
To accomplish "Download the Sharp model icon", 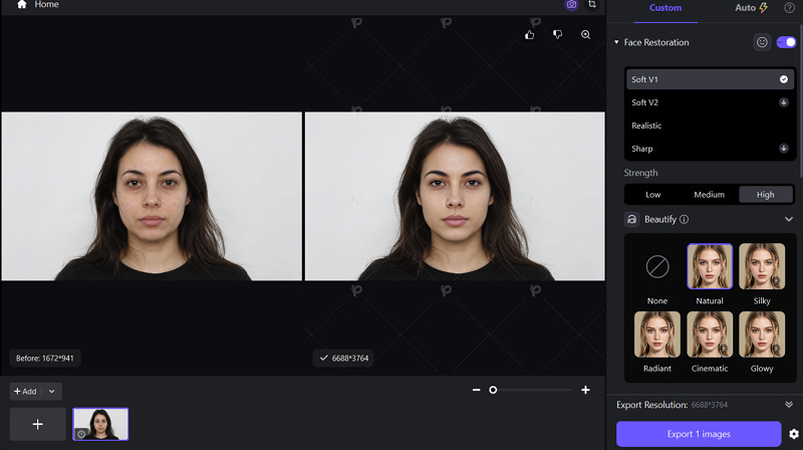I will (784, 148).
